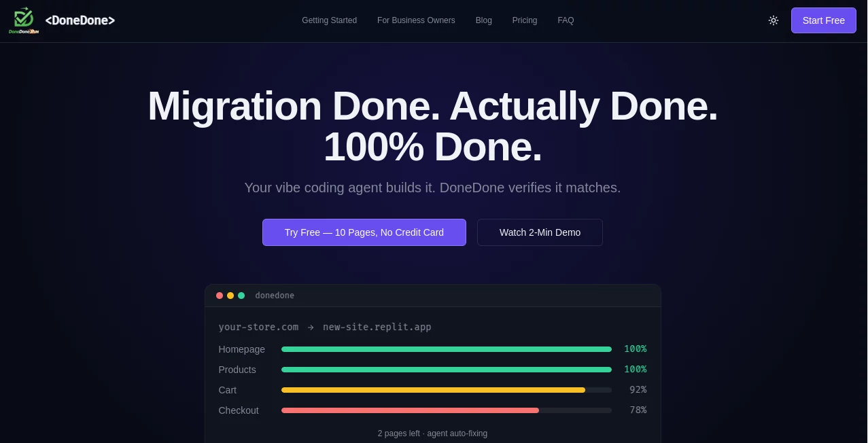Click the red dot in terminal header
Screen dimensions: 868x443
click(220, 296)
